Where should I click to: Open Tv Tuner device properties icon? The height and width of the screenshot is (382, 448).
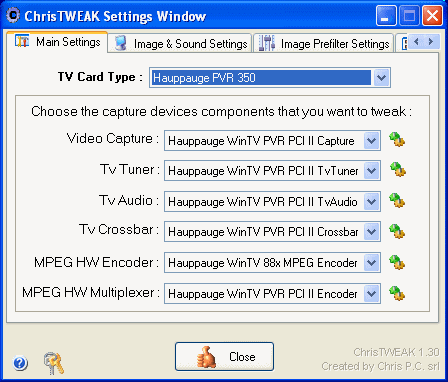tap(397, 170)
